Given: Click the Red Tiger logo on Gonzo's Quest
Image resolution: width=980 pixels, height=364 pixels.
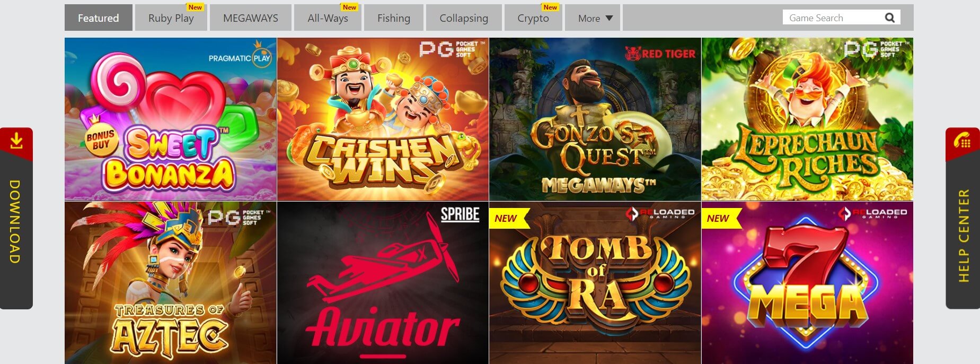Looking at the screenshot, I should (x=660, y=53).
